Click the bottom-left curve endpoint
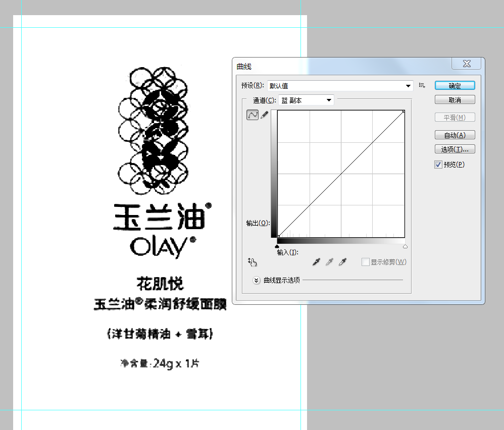Screen dimensions: 504x430 click(278, 236)
